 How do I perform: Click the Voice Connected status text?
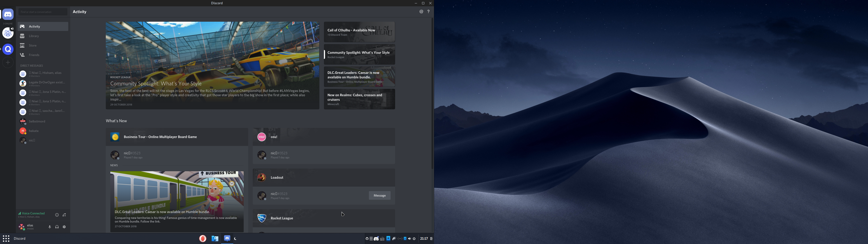pyautogui.click(x=33, y=213)
